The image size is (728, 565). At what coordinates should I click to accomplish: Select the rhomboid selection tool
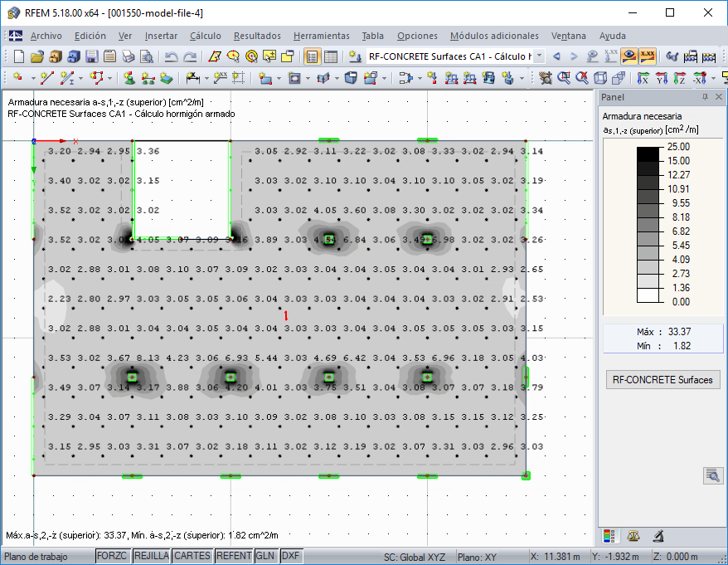(x=215, y=56)
